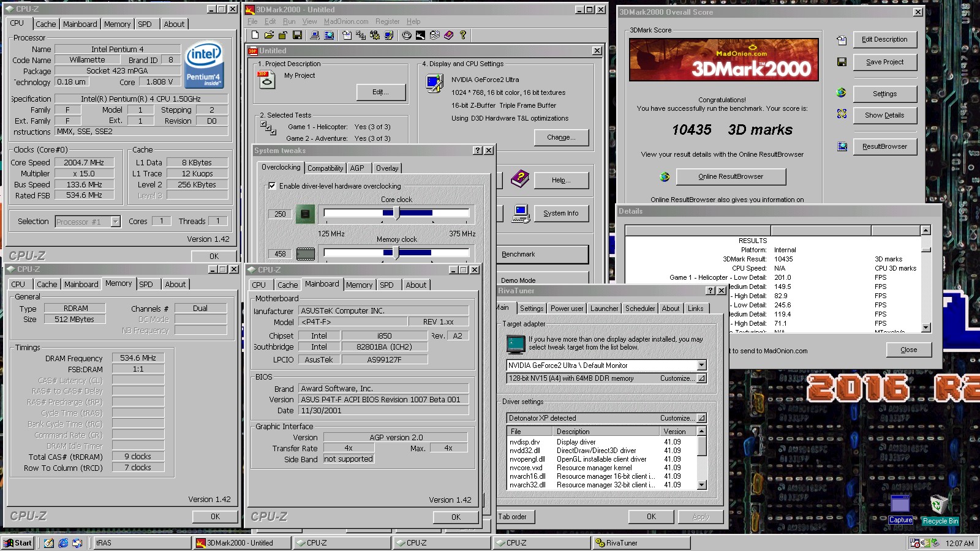
Task: Click the Core clock slider thumb
Action: pyautogui.click(x=397, y=213)
